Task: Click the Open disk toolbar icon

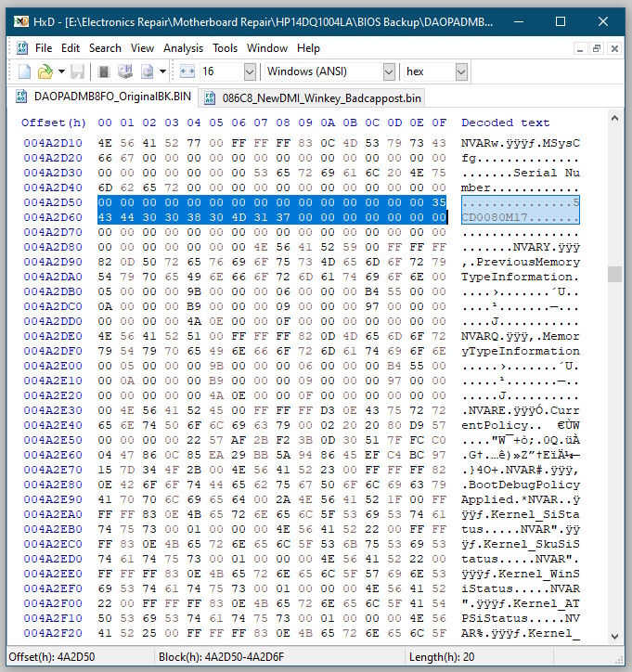Action: (x=125, y=71)
